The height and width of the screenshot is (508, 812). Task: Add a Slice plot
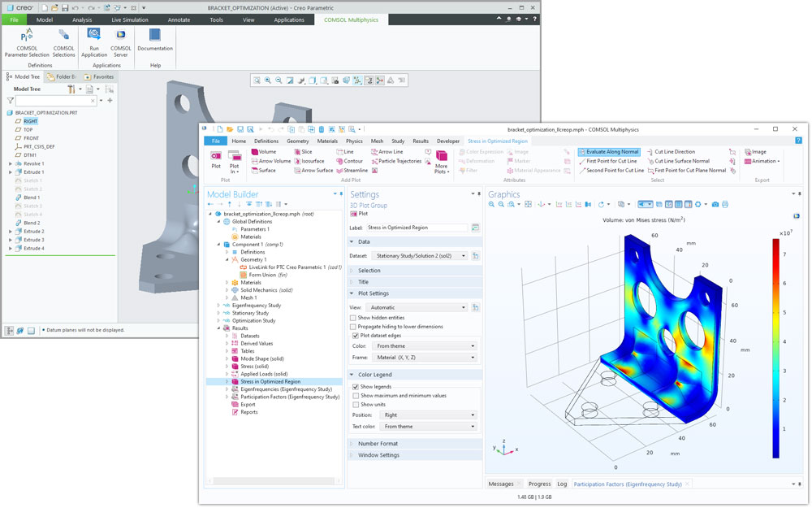[302, 152]
